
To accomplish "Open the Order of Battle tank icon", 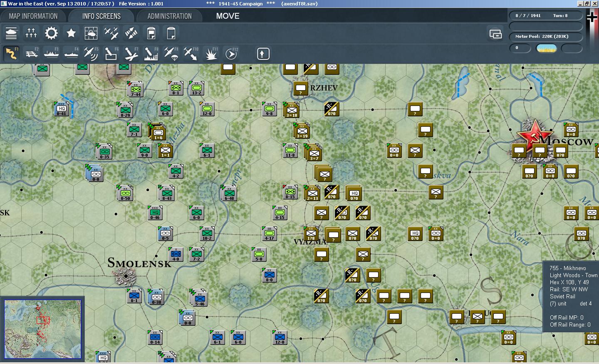I will 11,33.
